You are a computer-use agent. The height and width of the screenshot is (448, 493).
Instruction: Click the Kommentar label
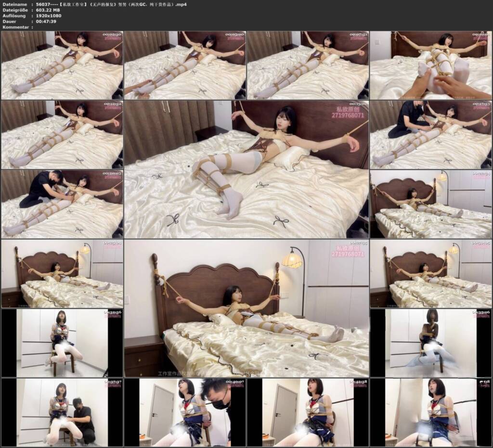click(x=15, y=27)
